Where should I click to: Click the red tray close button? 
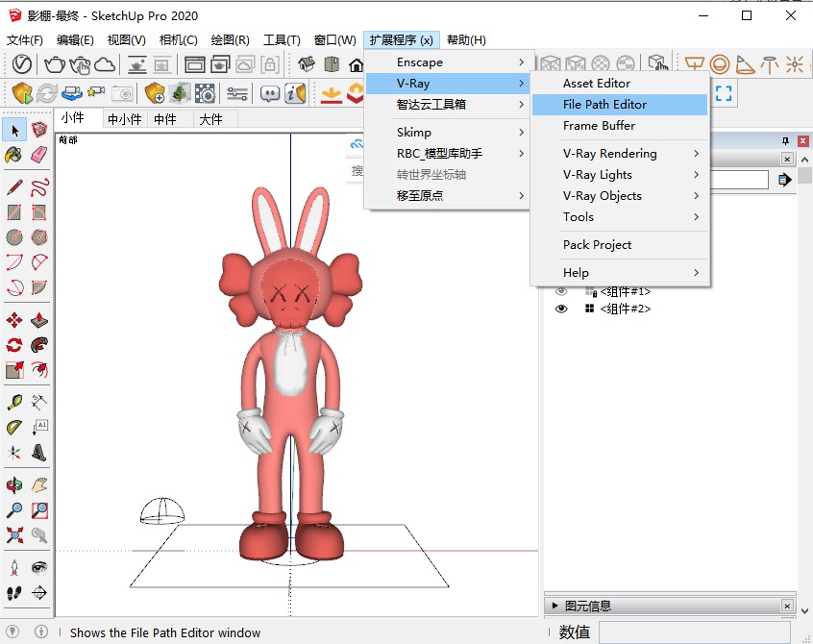pos(802,140)
